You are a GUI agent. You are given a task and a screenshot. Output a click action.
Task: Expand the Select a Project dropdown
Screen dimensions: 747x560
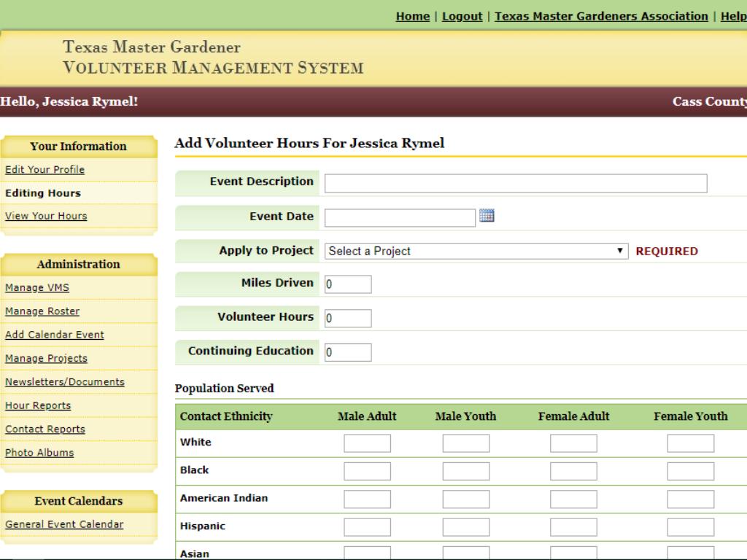click(477, 251)
